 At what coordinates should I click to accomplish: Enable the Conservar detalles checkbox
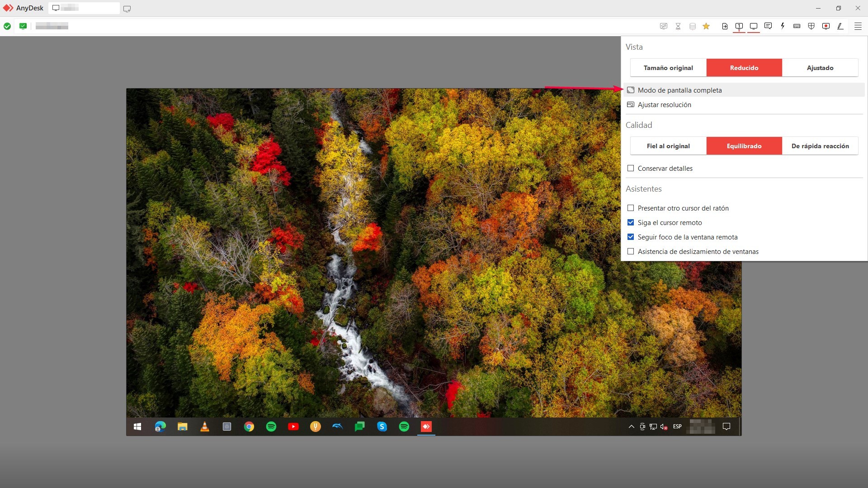point(631,168)
